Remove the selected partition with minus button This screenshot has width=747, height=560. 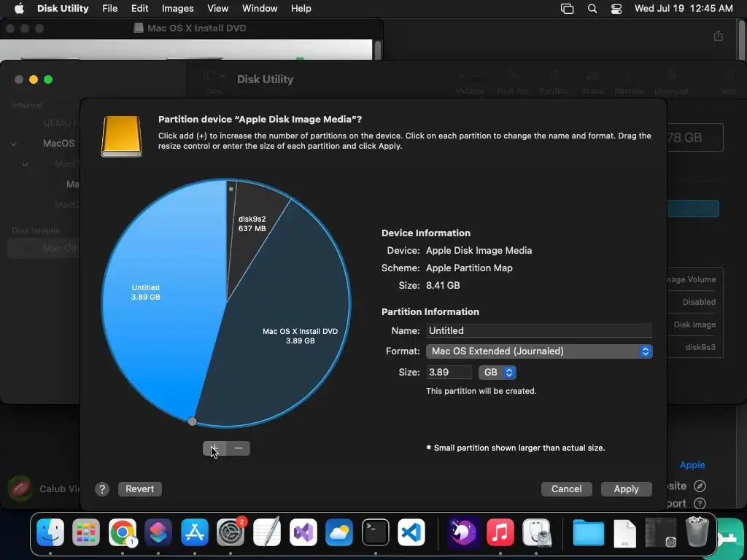pyautogui.click(x=239, y=448)
